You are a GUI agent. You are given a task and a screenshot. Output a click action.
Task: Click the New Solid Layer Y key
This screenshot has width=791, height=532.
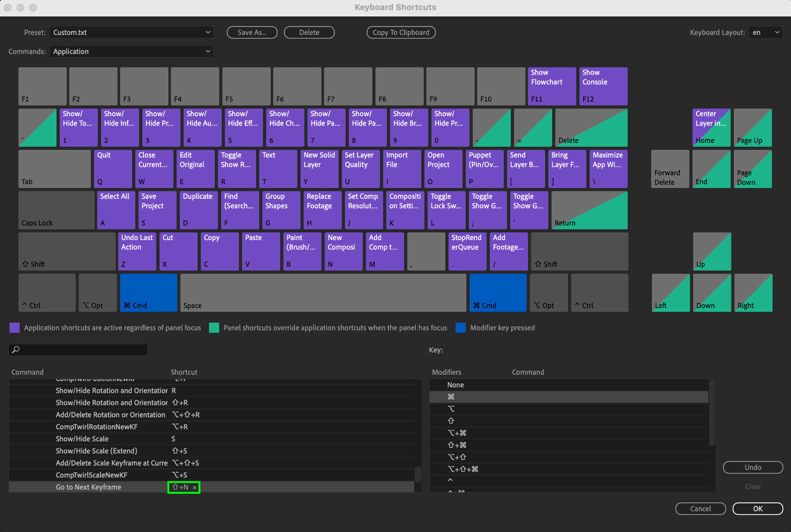pos(319,169)
